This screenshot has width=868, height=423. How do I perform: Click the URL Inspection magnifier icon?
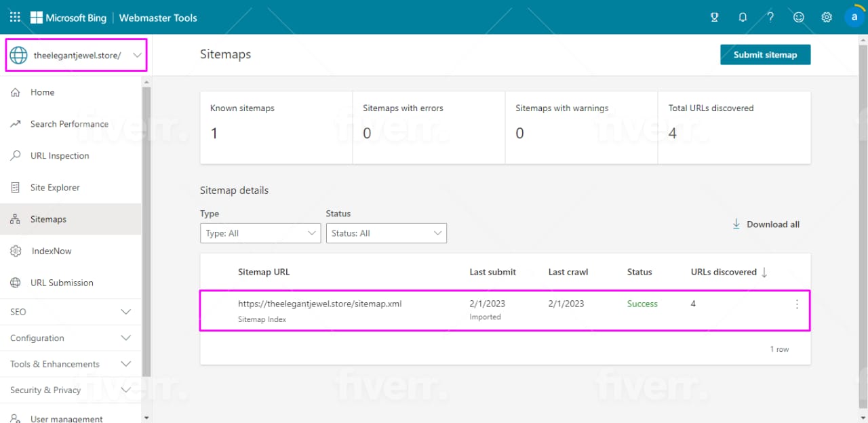coord(16,156)
